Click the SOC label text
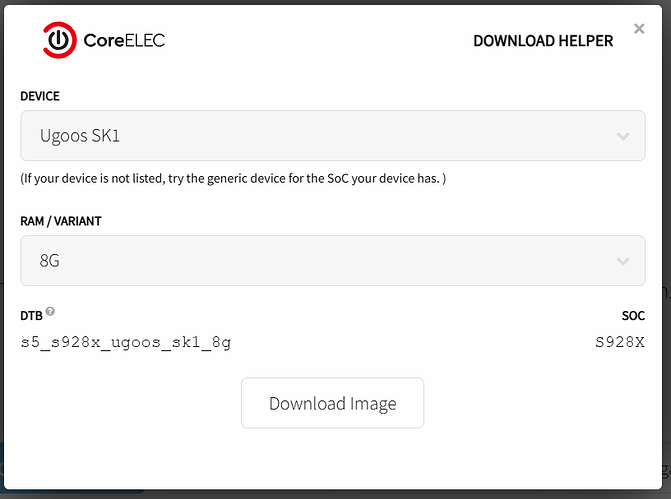The width and height of the screenshot is (671, 499). [633, 316]
